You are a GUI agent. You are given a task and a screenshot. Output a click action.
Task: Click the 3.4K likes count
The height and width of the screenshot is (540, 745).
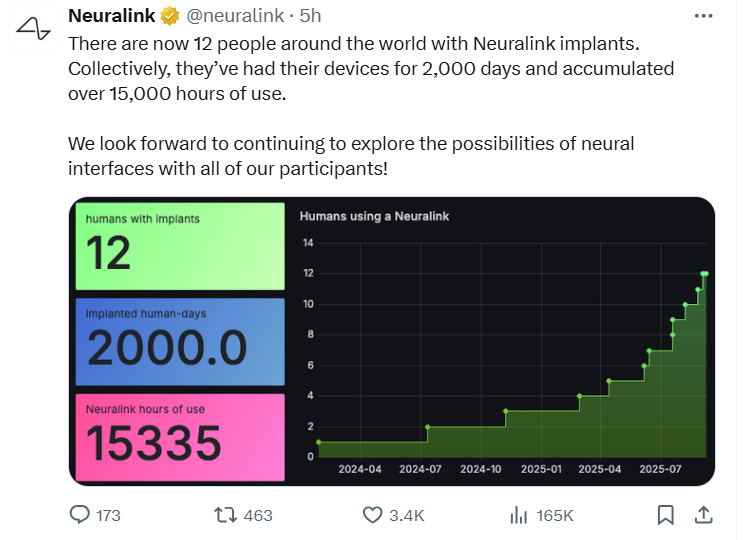click(x=407, y=515)
